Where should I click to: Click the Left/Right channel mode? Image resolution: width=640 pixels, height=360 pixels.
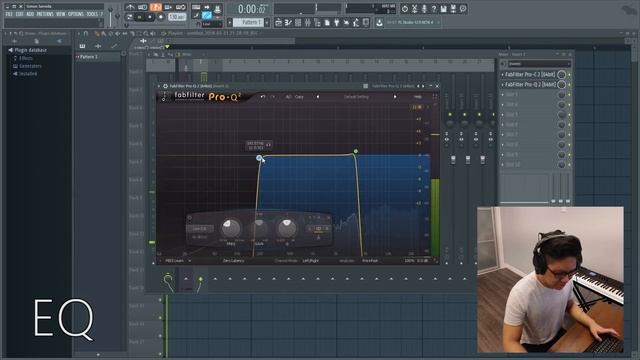pyautogui.click(x=311, y=260)
